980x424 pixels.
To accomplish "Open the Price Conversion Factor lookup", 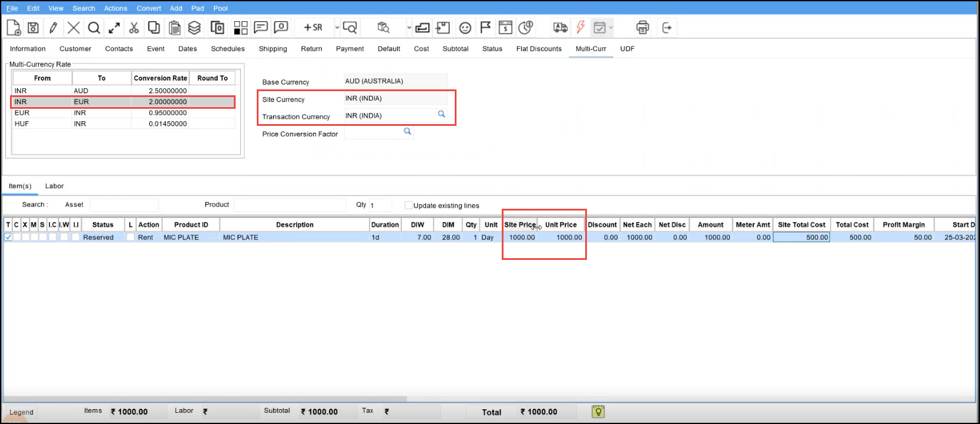I will (407, 132).
